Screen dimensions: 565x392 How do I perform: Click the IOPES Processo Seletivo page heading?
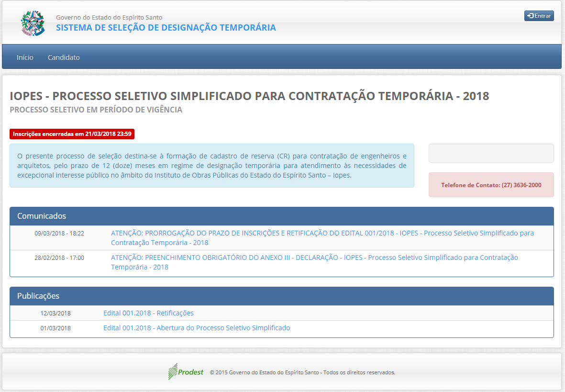pos(249,96)
